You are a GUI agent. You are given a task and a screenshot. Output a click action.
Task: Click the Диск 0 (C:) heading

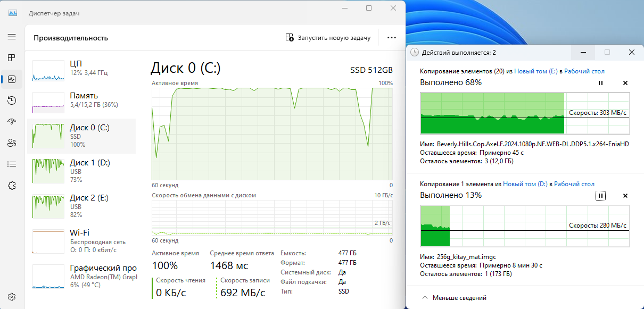click(x=185, y=68)
